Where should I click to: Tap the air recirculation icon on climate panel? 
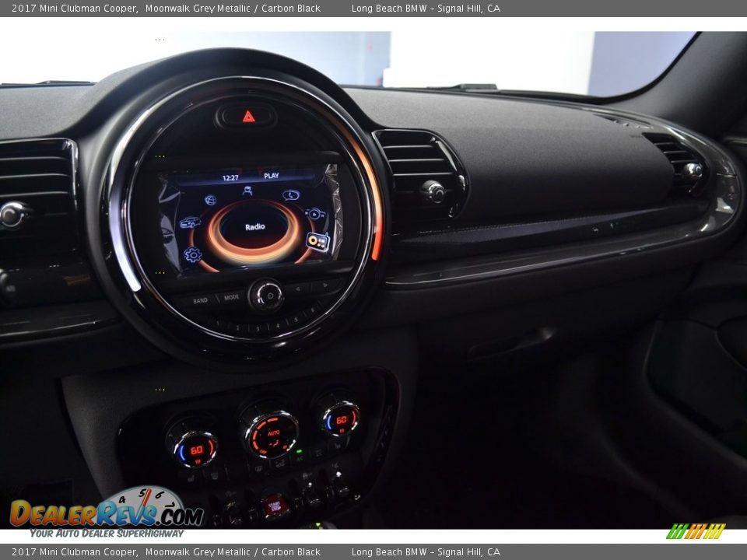point(280,464)
